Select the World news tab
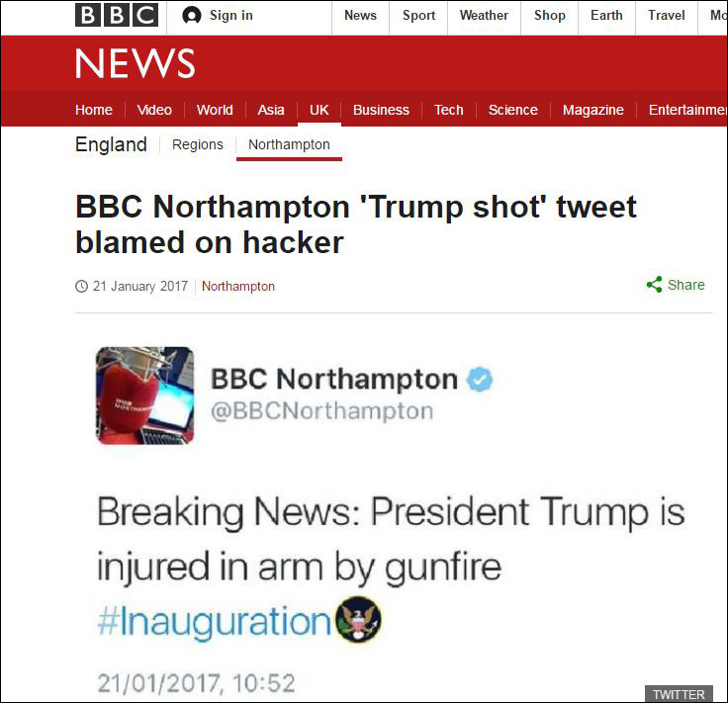The width and height of the screenshot is (728, 703). (215, 110)
